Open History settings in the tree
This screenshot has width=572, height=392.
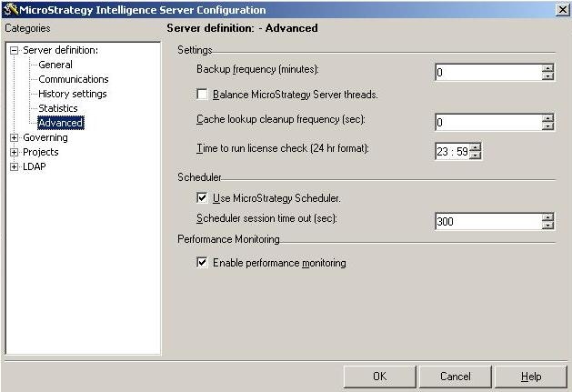click(73, 94)
